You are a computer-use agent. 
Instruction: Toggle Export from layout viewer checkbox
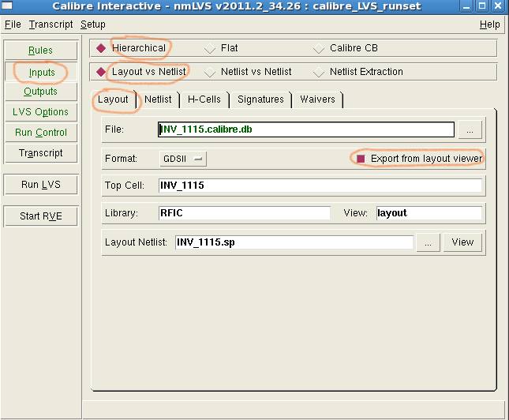click(361, 159)
